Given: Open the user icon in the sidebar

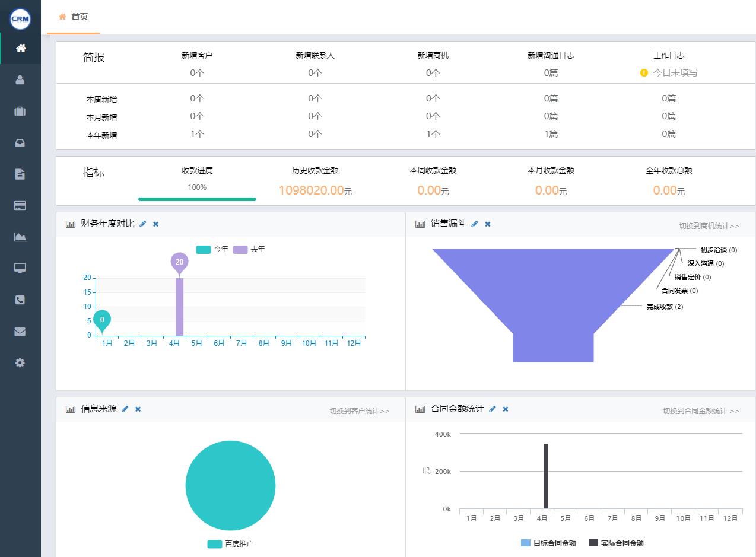Looking at the screenshot, I should 20,80.
